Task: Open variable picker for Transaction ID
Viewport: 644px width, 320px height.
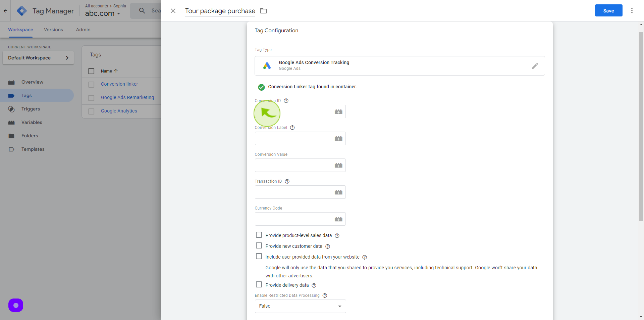Action: coord(339,192)
